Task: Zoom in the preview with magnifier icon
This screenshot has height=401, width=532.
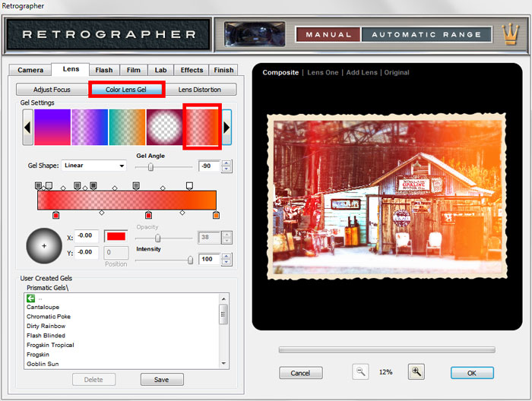Action: click(416, 372)
